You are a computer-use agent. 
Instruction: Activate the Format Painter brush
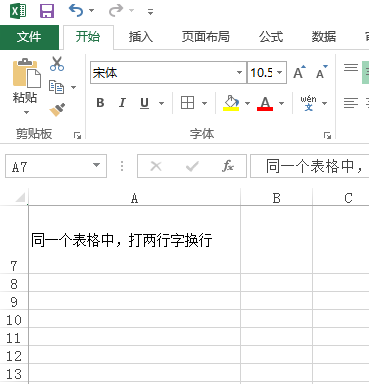tap(57, 110)
